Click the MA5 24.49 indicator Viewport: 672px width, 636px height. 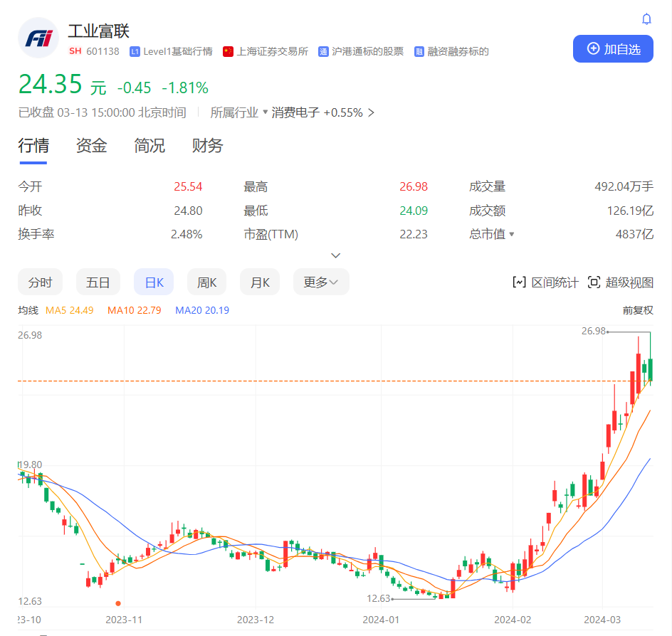70,310
